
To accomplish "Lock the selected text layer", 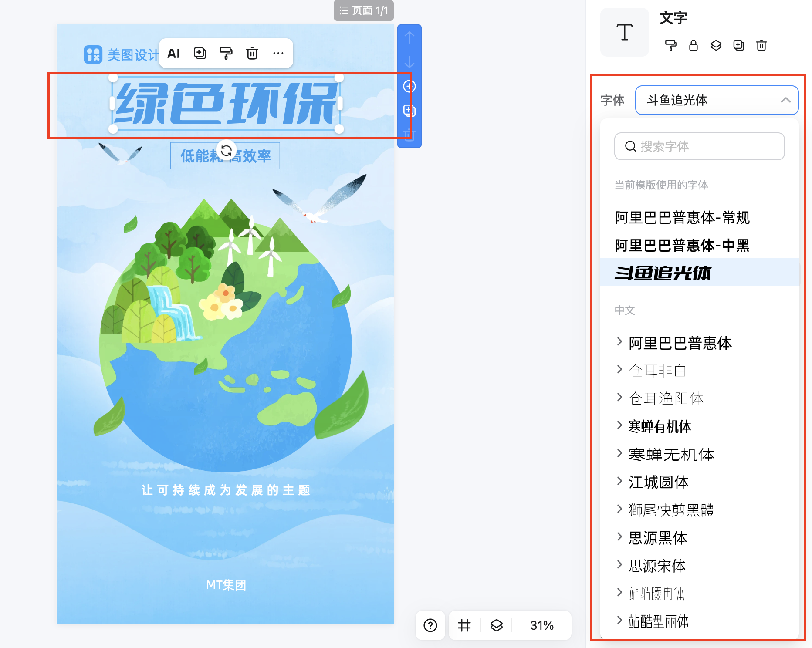I will click(x=694, y=45).
